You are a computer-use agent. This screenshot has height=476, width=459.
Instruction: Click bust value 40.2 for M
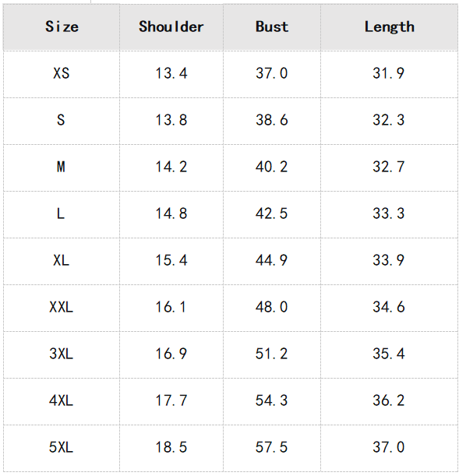[x=272, y=167]
